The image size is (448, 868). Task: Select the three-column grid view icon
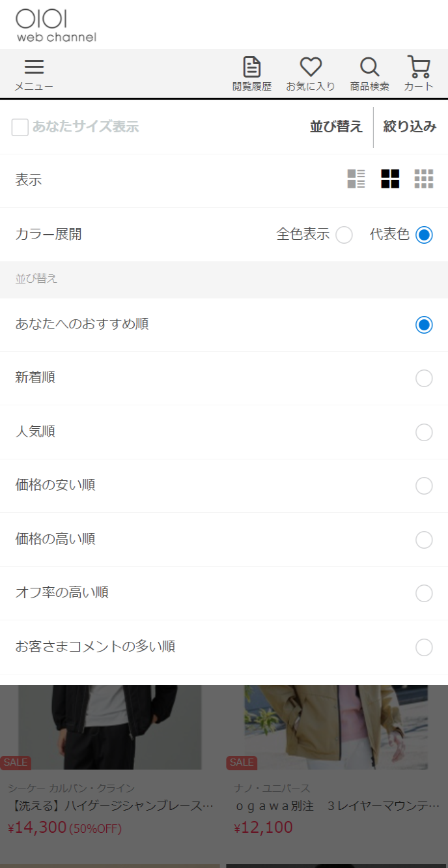[424, 179]
